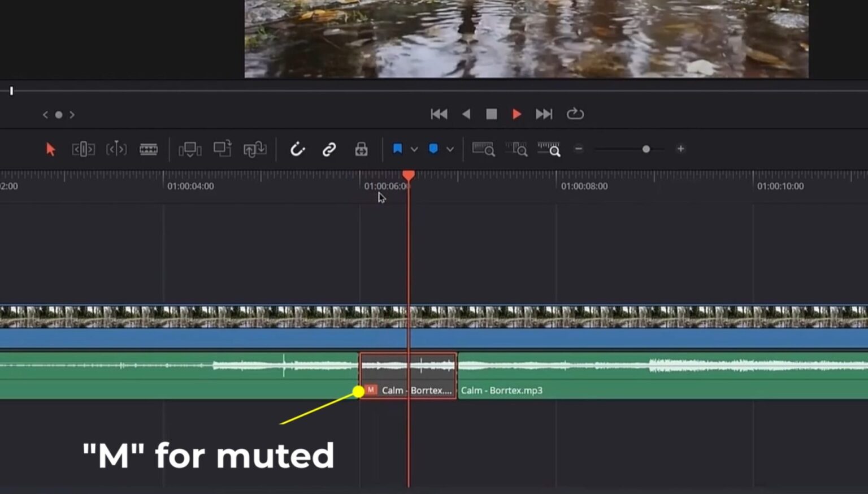Click the Full extent zoom icon
The image size is (868, 494).
[484, 150]
